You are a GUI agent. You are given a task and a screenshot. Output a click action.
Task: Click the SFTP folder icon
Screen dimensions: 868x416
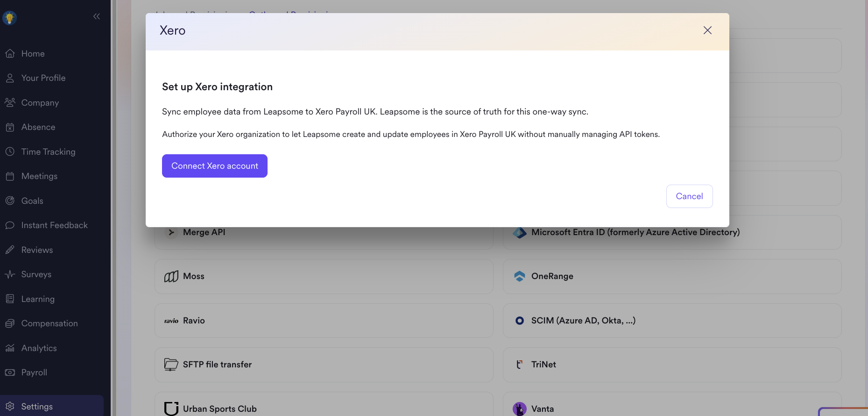tap(171, 365)
